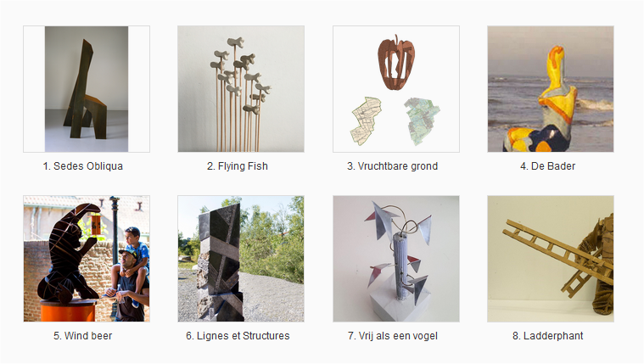Open the Wind beer bear sculpture photo
This screenshot has height=364, width=644.
[87, 259]
